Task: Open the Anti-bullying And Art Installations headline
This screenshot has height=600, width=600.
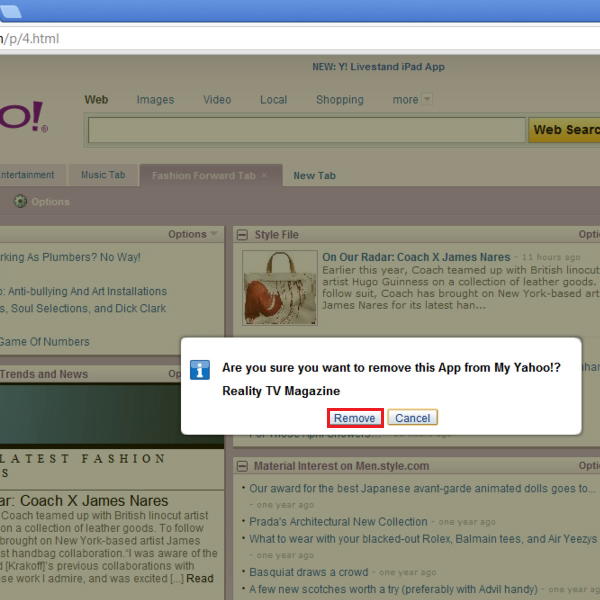Action: click(x=83, y=291)
